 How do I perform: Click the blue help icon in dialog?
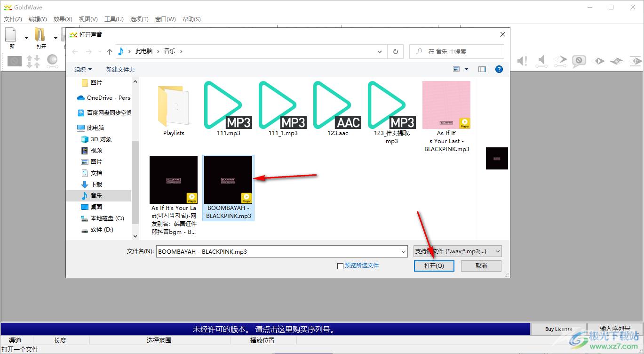499,69
